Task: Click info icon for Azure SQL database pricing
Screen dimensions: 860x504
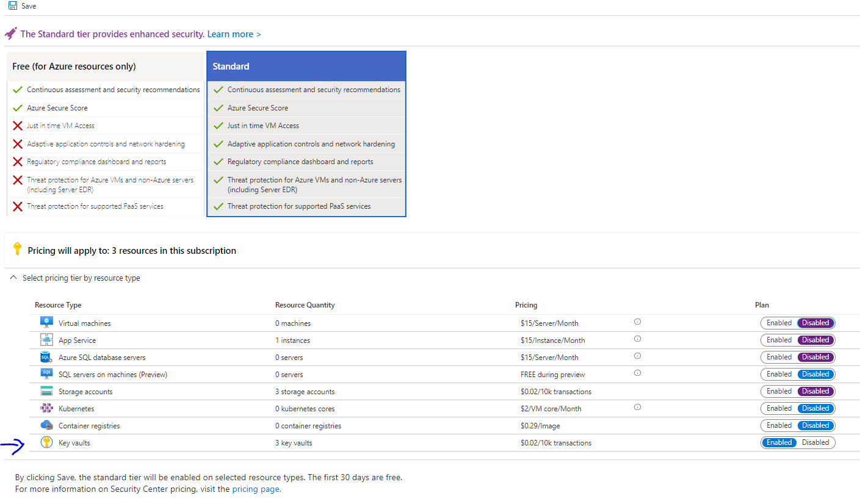Action: click(637, 356)
